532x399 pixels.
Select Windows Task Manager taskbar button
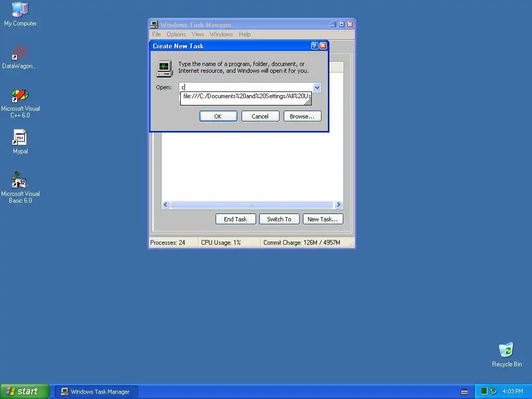point(96,392)
